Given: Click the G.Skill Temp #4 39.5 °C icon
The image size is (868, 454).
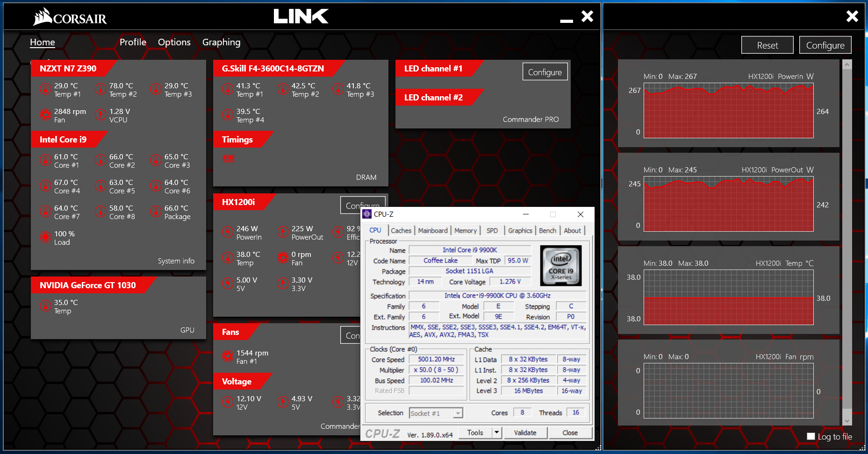Looking at the screenshot, I should [x=228, y=114].
